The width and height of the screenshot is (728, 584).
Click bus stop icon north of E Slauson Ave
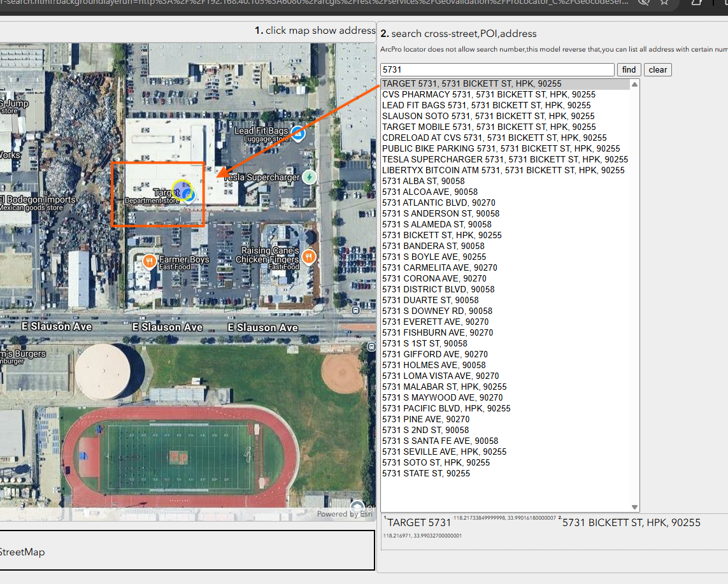click(355, 310)
